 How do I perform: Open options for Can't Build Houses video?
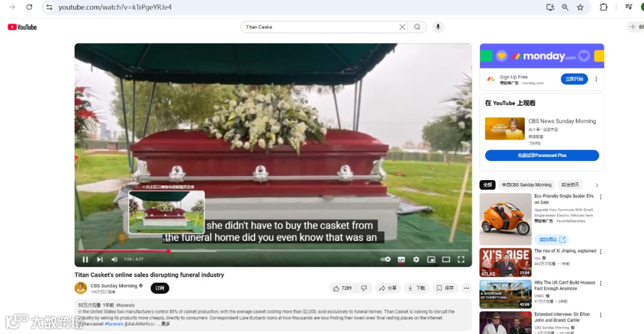[x=600, y=283]
